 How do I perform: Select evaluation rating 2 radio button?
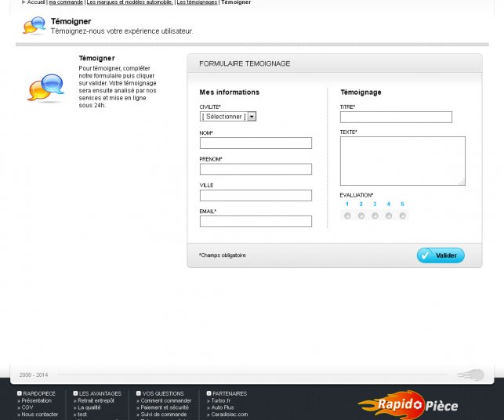pyautogui.click(x=361, y=215)
